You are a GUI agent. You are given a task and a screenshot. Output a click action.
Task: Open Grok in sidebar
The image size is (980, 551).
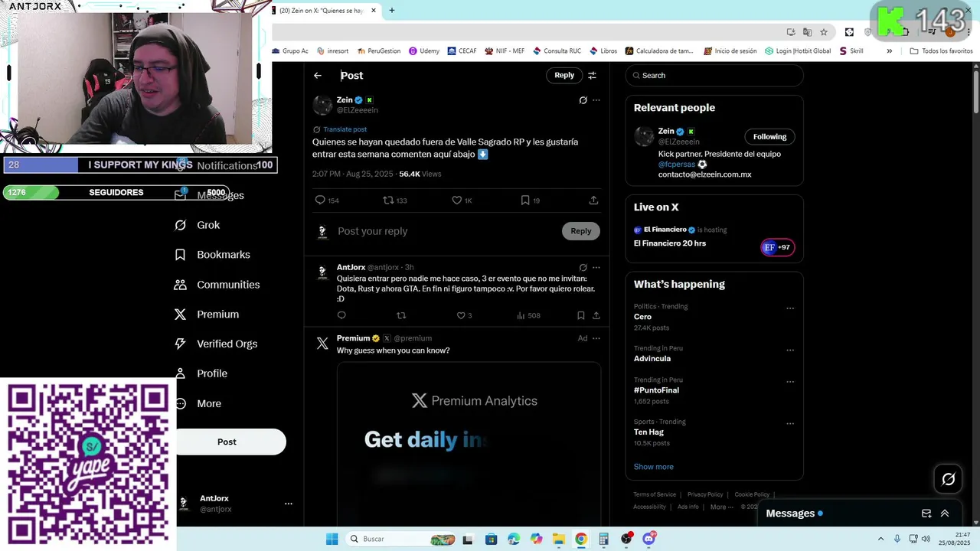198,225
